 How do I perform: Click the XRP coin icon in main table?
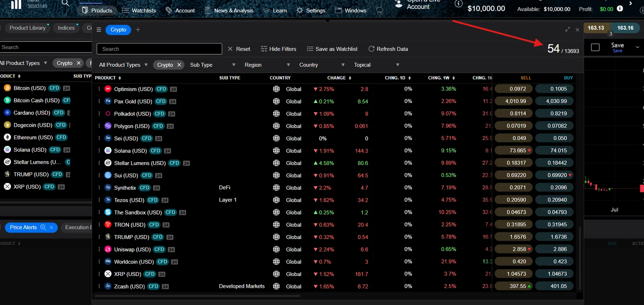108,274
